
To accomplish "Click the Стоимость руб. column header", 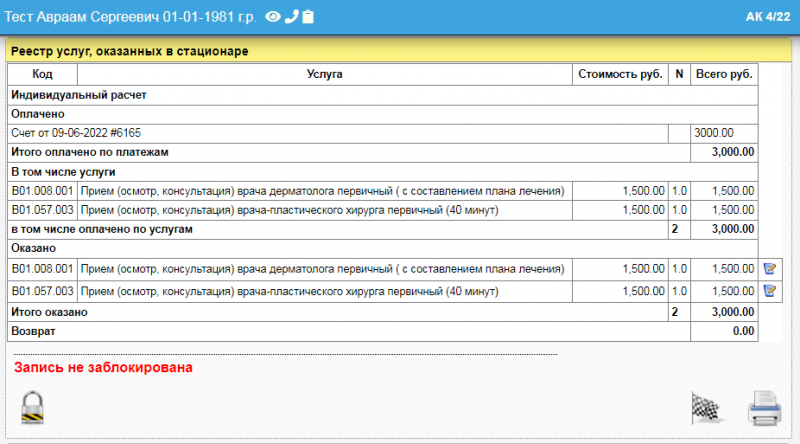I will click(x=620, y=74).
